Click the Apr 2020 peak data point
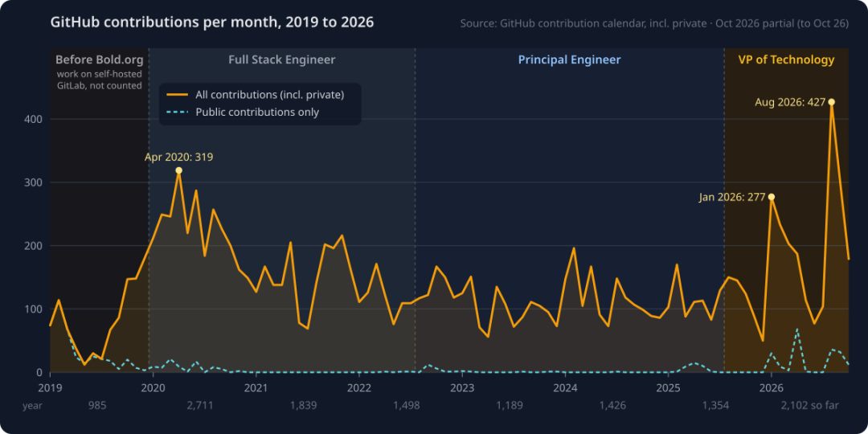 pos(178,170)
